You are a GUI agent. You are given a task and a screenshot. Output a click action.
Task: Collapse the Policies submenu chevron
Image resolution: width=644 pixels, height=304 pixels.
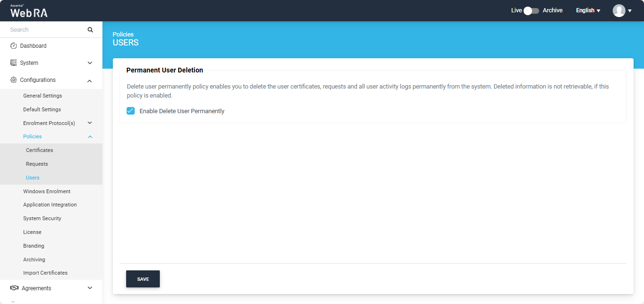pos(90,137)
